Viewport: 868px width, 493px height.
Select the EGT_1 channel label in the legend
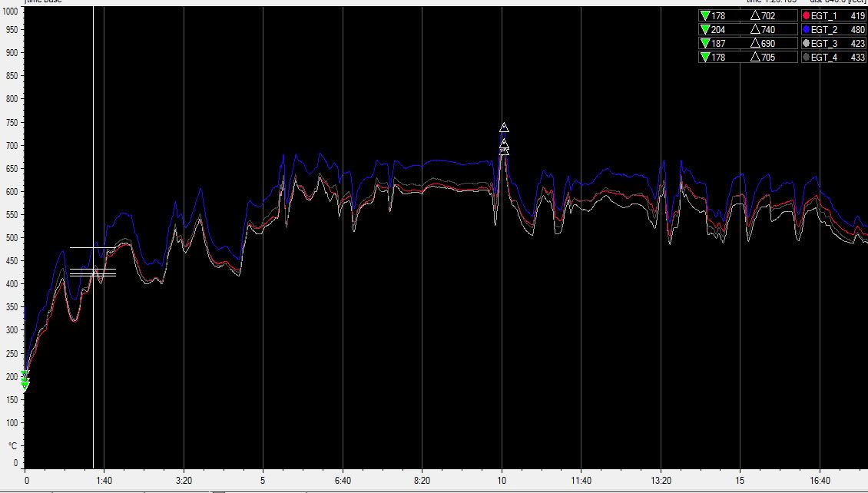[824, 16]
